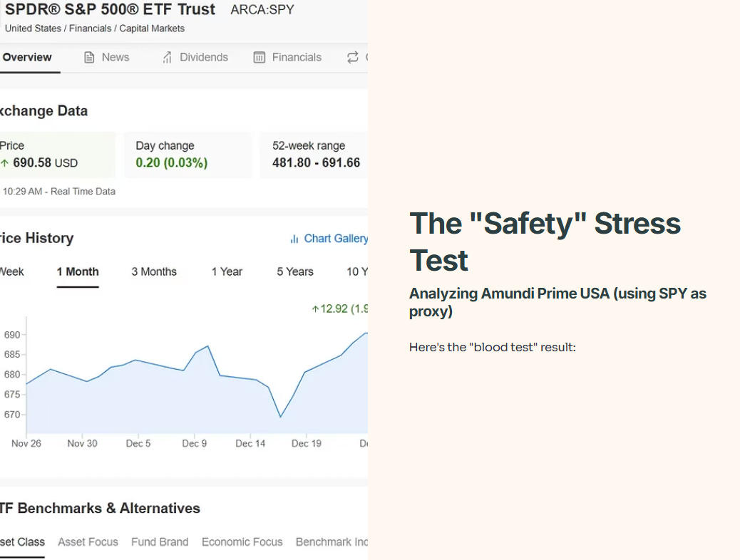
Task: Click the Dec 14 chart axis label
Action: click(250, 443)
